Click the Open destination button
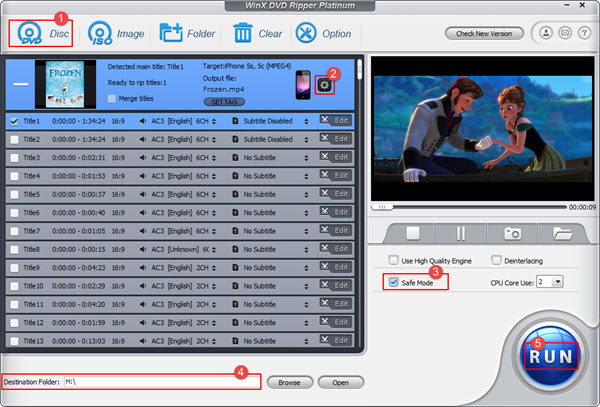This screenshot has width=600, height=407. [x=340, y=382]
